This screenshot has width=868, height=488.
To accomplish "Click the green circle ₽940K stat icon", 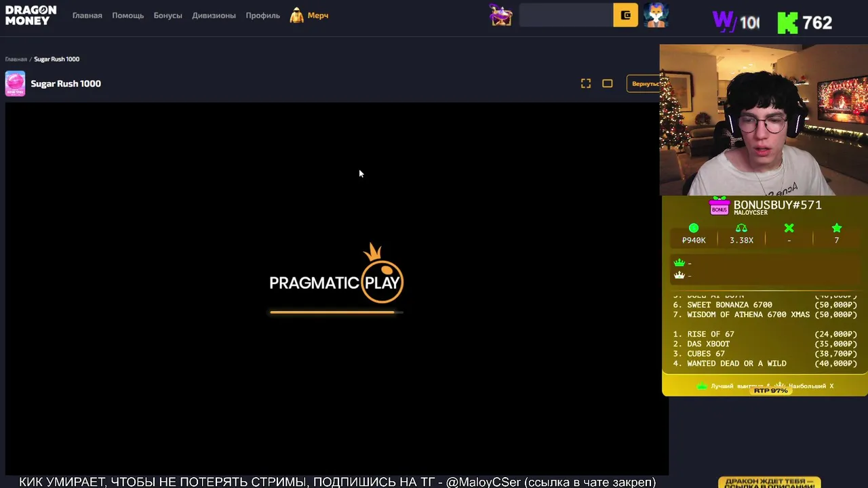I will 694,228.
